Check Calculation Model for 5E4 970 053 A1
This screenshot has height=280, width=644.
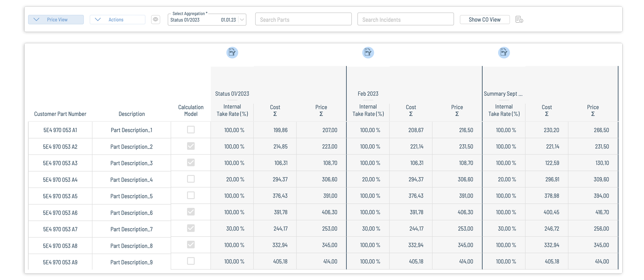191,130
